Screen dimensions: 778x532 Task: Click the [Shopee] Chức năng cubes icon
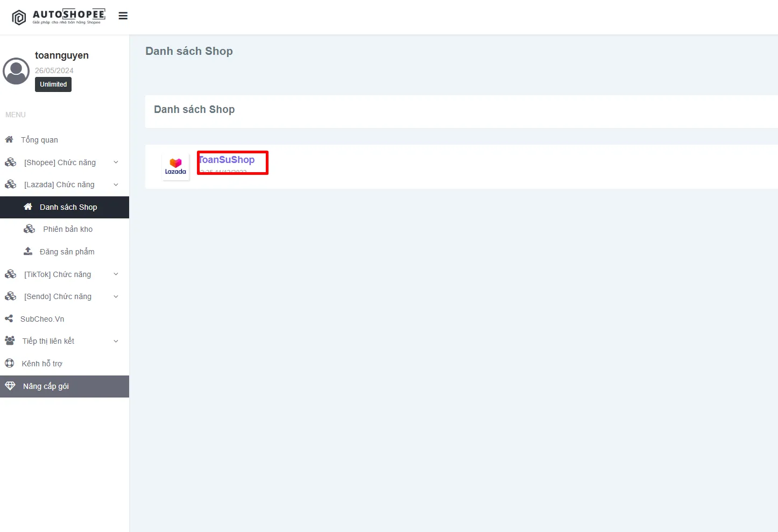click(x=10, y=162)
